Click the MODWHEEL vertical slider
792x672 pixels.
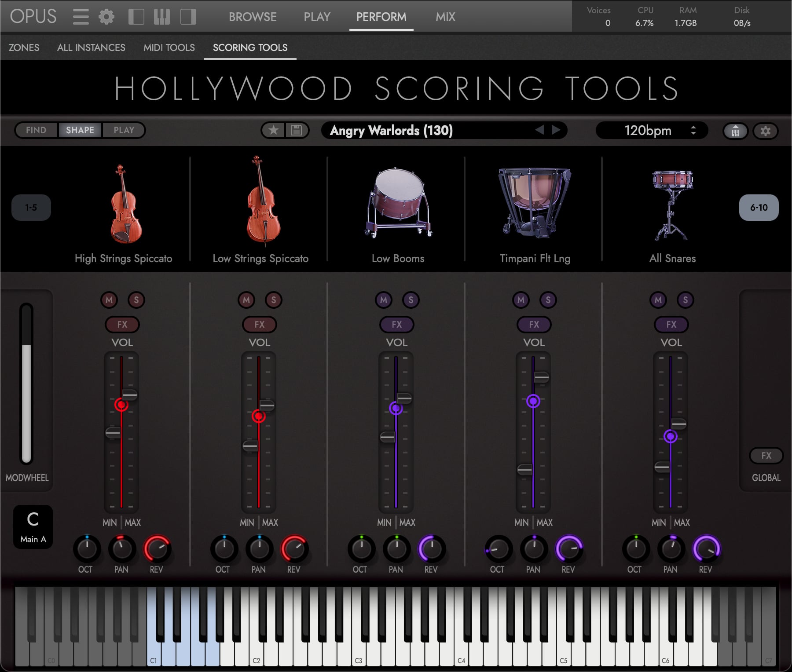(x=26, y=383)
